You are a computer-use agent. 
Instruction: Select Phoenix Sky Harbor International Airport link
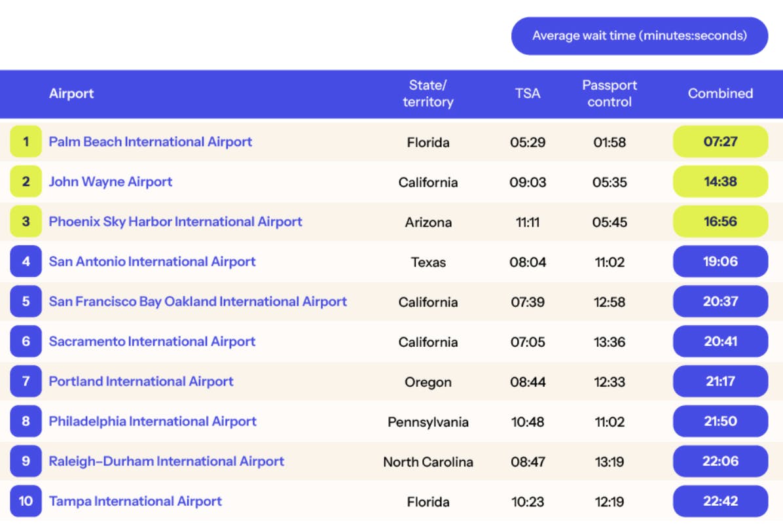[175, 222]
